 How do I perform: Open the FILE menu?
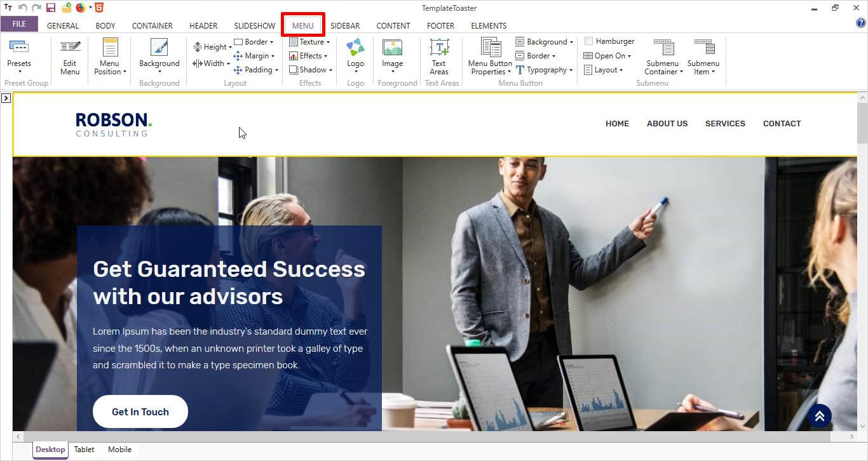tap(19, 24)
